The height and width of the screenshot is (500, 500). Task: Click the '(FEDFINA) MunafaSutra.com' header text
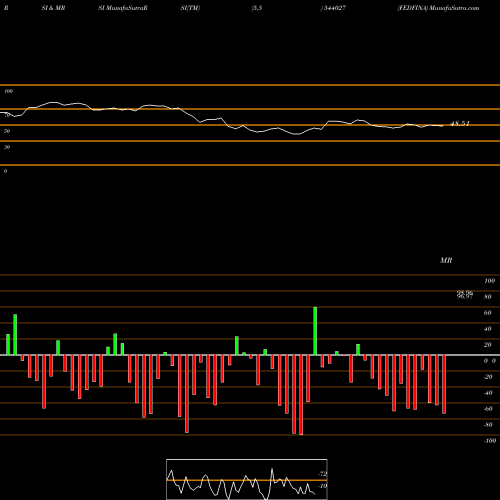pyautogui.click(x=438, y=8)
